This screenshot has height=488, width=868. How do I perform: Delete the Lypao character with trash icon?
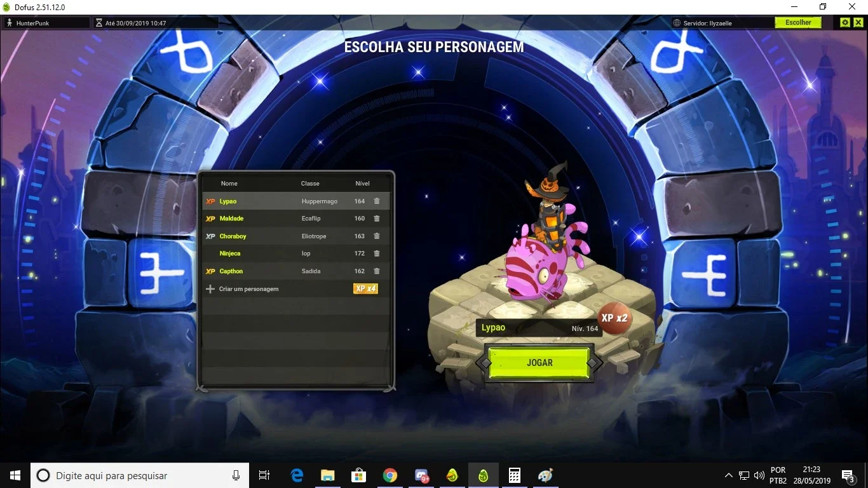tap(377, 201)
